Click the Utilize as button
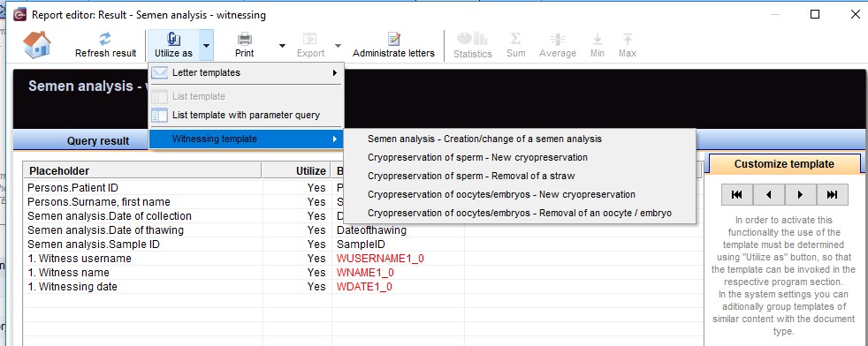This screenshot has width=868, height=346. coord(173,45)
